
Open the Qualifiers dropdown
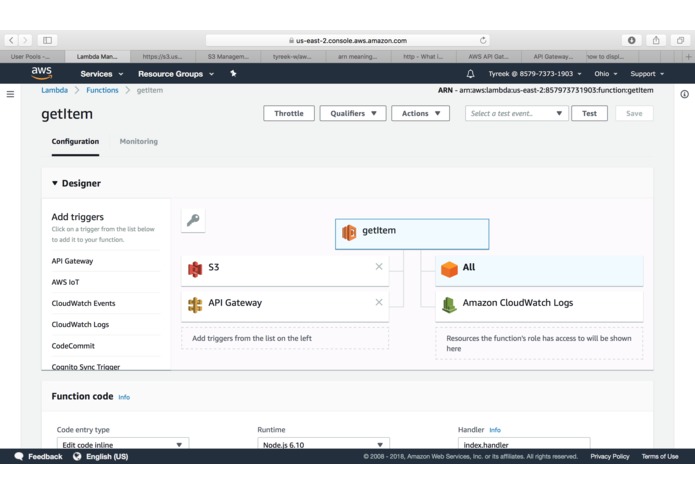(x=353, y=113)
